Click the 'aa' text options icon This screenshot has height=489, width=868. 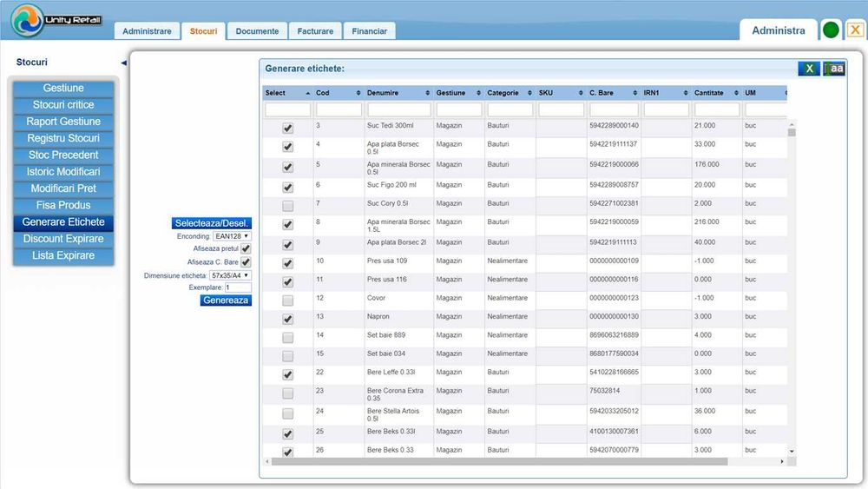834,69
